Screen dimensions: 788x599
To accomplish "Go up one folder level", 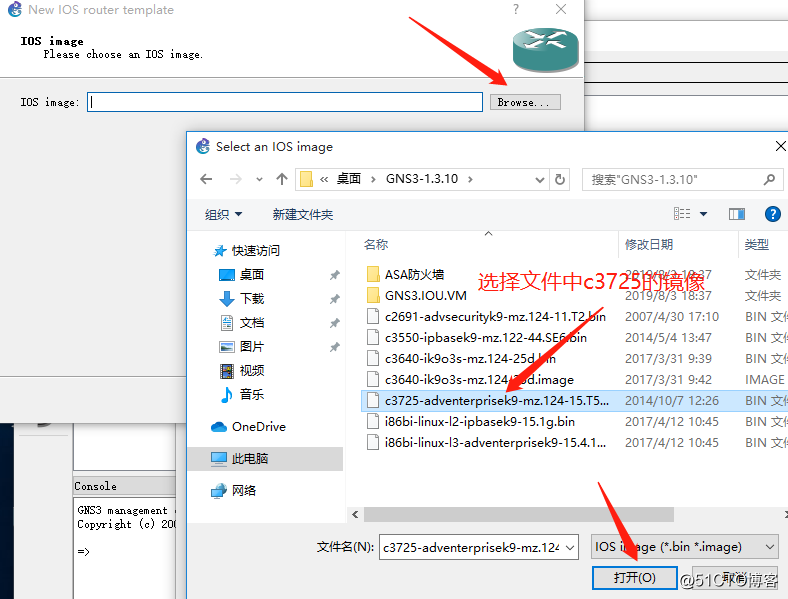I will [282, 179].
